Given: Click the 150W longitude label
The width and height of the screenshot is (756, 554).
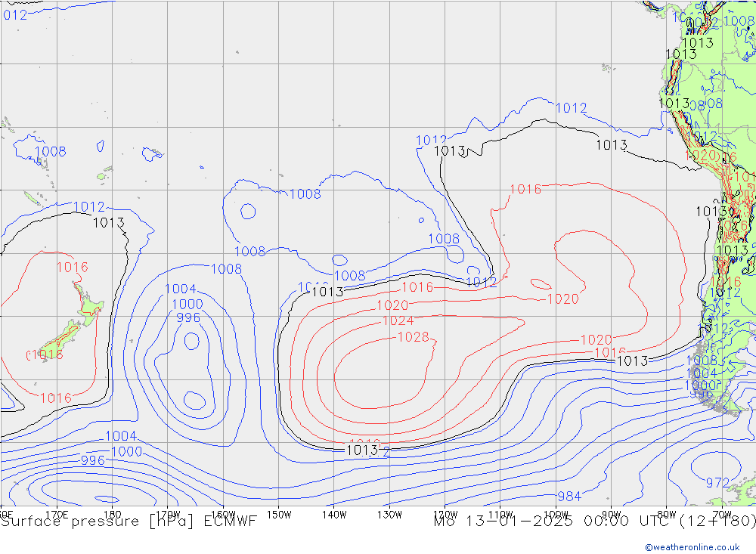Looking at the screenshot, I should [279, 515].
